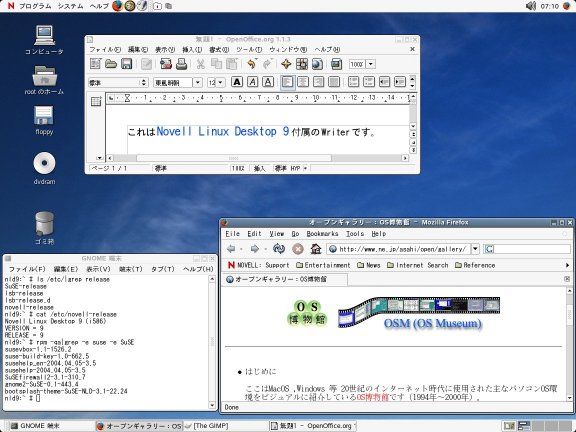Select the オープンギャラリー tab in Firefox
The image size is (576, 432).
[285, 279]
